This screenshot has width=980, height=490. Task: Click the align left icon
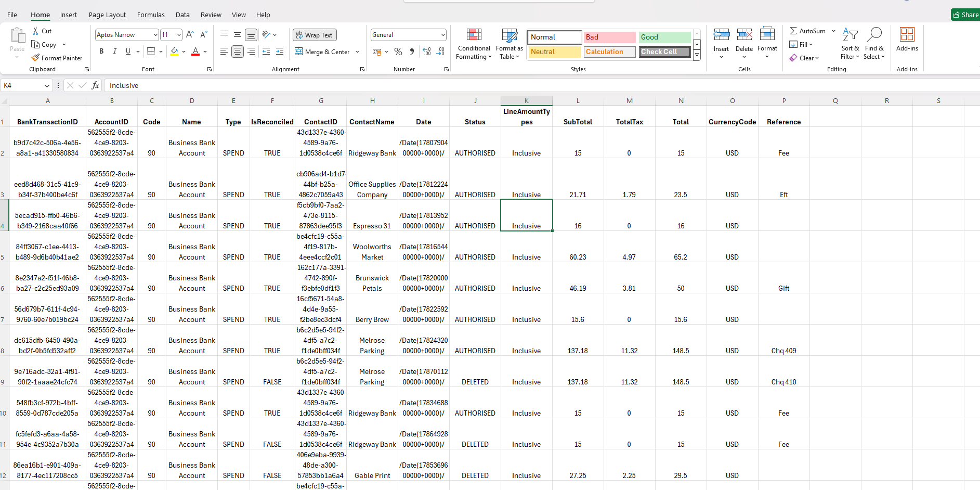(224, 51)
